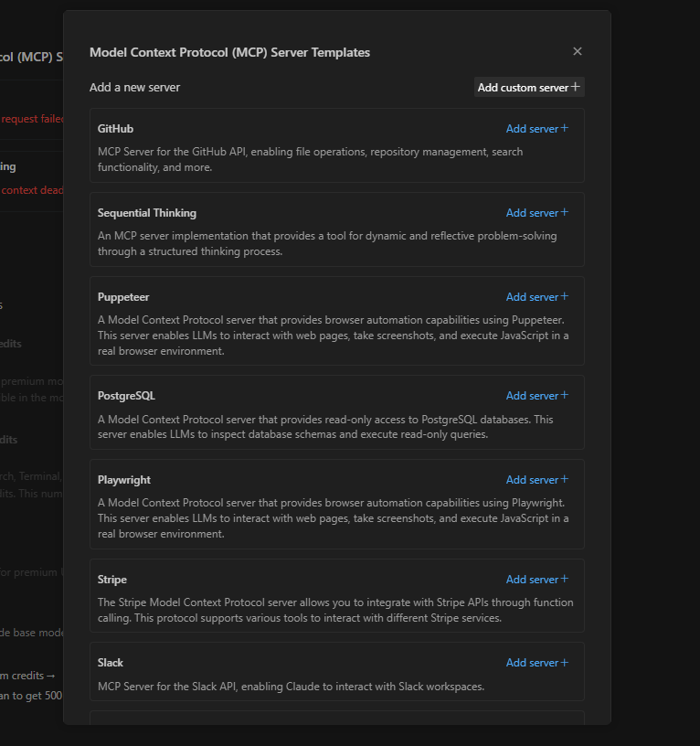Add the GitHub server
This screenshot has height=746, width=700.
point(537,129)
